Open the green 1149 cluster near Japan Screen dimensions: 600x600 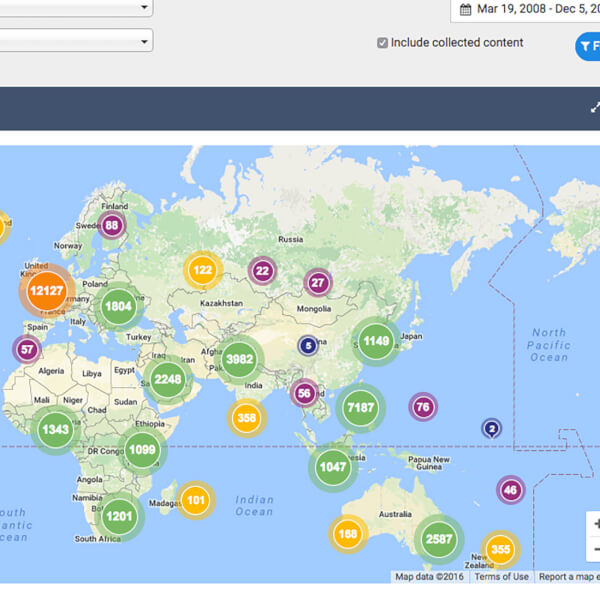pos(376,341)
